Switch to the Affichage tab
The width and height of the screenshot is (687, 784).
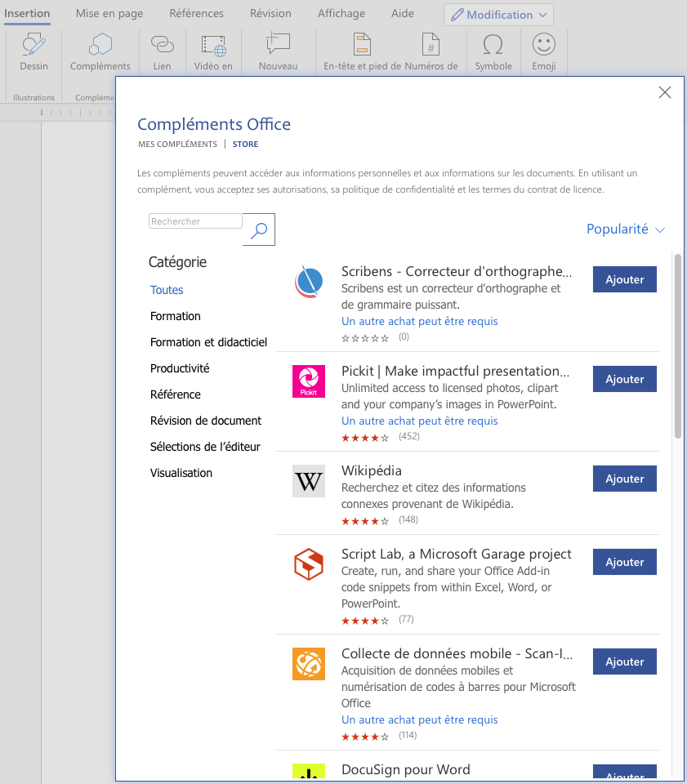tap(341, 14)
